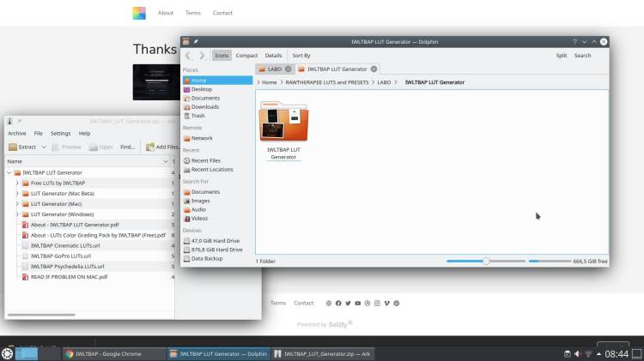
Task: Switch Dolphin to Icons view mode
Action: click(222, 56)
